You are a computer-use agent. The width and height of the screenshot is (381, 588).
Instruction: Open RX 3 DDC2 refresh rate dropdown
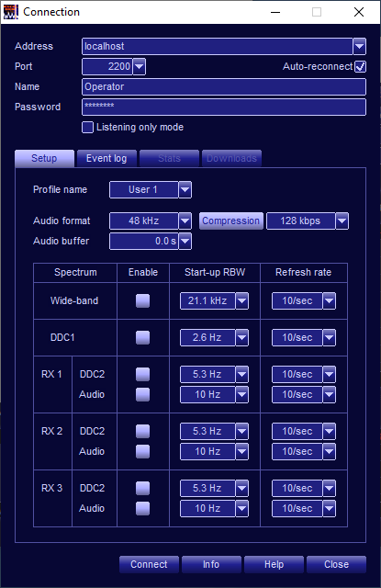pos(330,488)
